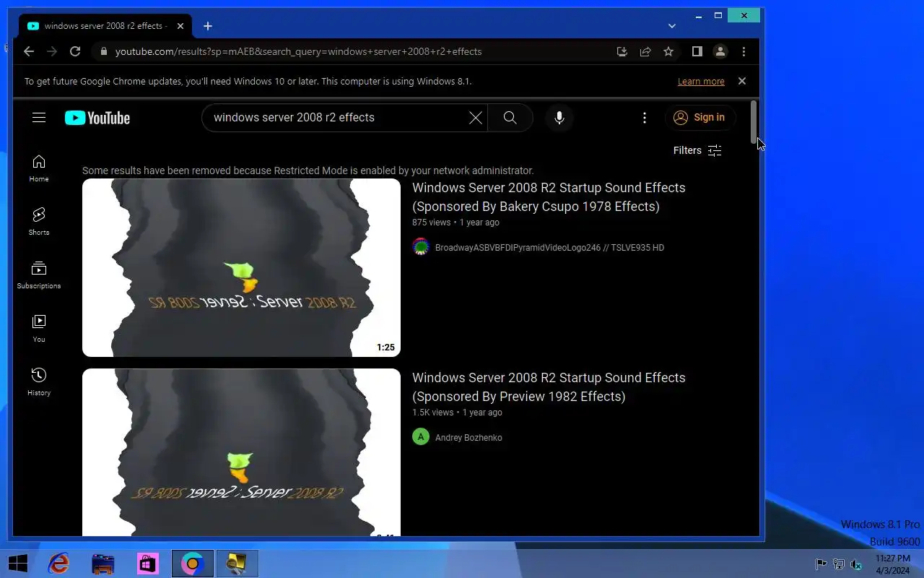
Task: Open a new Chrome tab
Action: (x=208, y=26)
